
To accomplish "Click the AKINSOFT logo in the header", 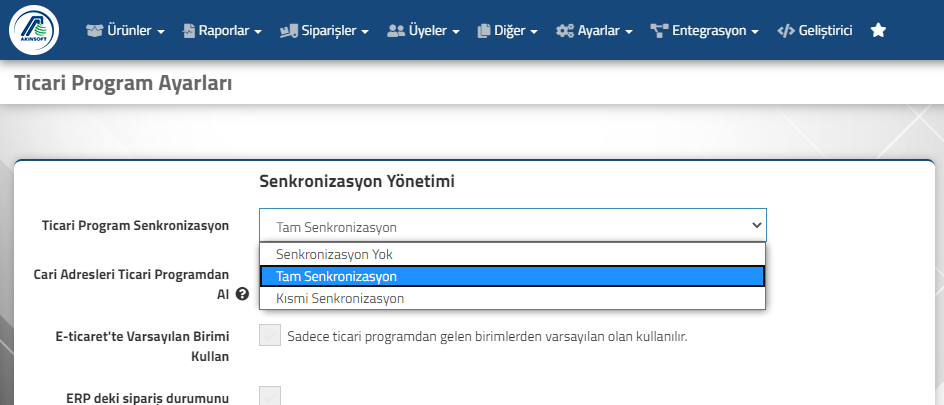I will 34,30.
